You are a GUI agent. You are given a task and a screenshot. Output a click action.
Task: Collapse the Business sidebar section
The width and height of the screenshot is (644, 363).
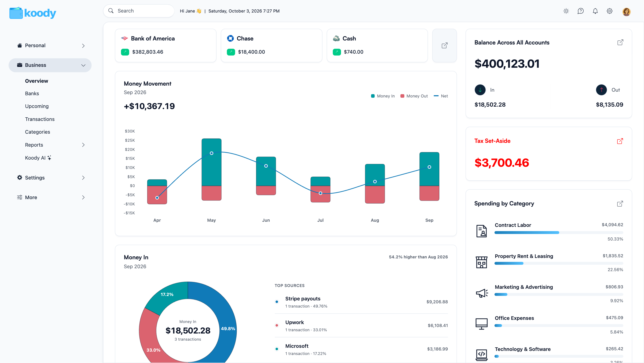pyautogui.click(x=50, y=65)
